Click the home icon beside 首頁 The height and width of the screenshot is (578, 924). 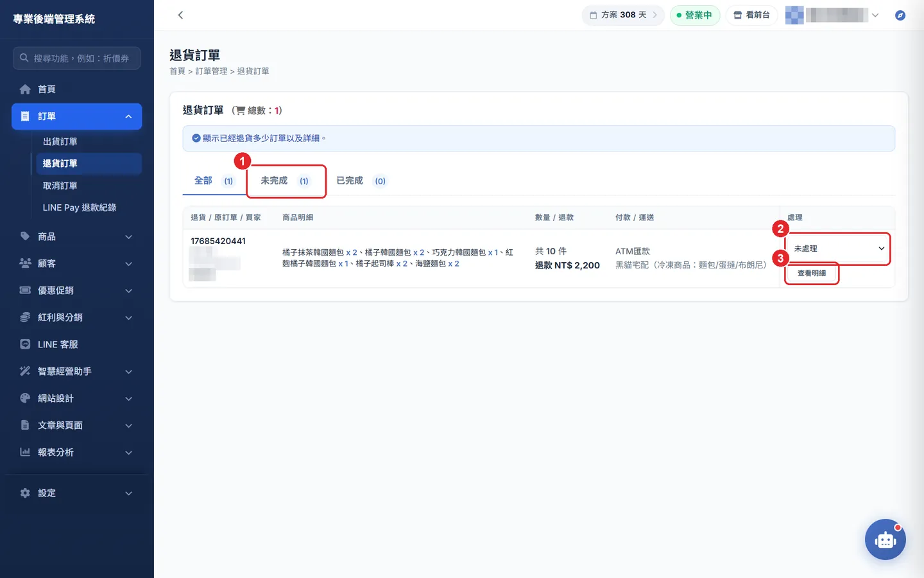(x=25, y=89)
